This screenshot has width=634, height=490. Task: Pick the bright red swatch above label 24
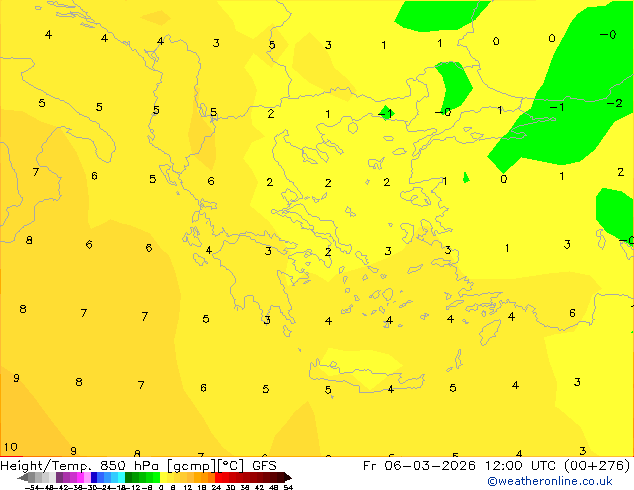pyautogui.click(x=218, y=477)
